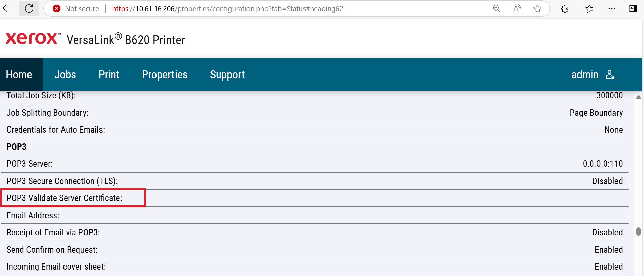Click the page scroll-up arrow
The width and height of the screenshot is (644, 276).
[x=638, y=97]
